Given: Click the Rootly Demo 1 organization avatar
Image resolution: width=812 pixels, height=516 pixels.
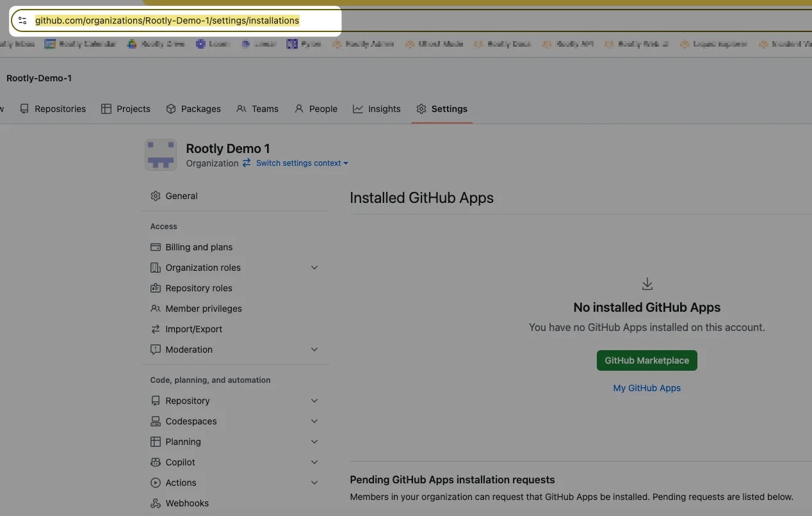Looking at the screenshot, I should (161, 155).
